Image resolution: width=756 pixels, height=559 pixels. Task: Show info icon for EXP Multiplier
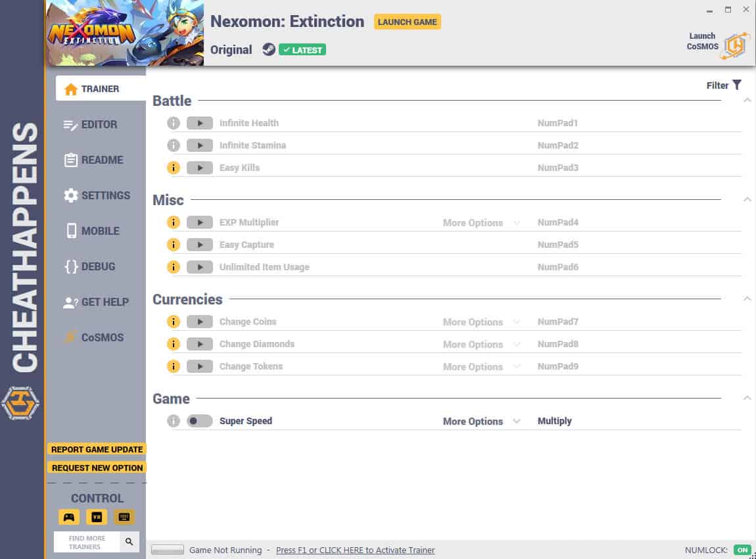(x=173, y=222)
